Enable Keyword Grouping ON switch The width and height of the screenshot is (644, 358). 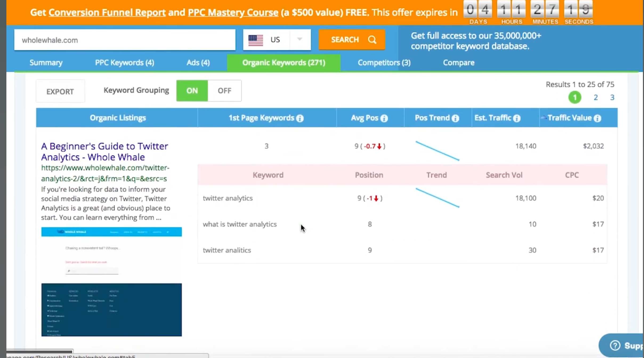click(x=192, y=90)
